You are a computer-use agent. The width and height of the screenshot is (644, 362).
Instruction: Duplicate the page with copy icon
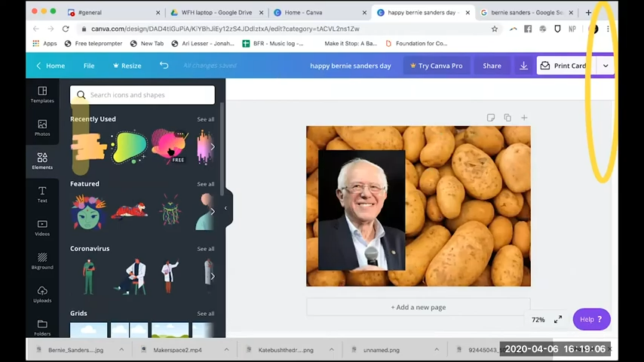pyautogui.click(x=508, y=118)
